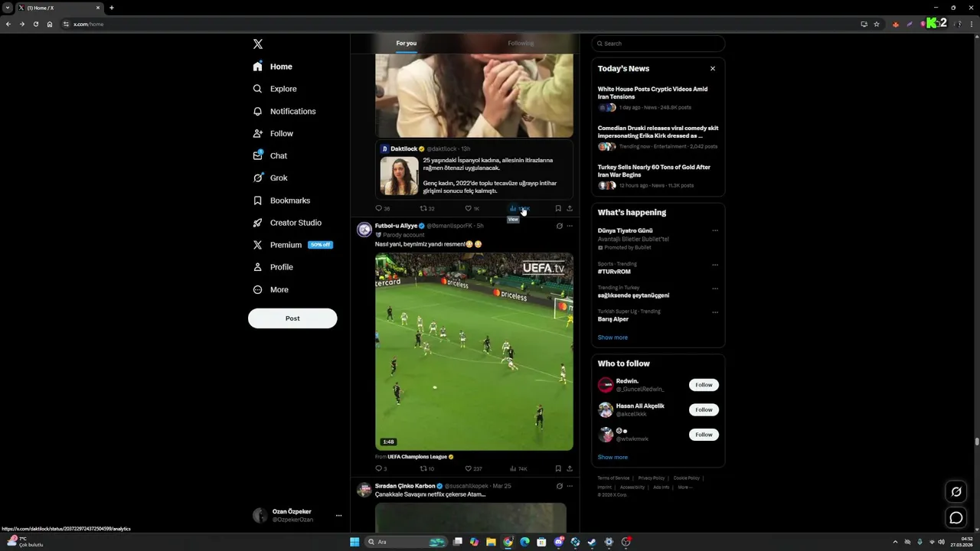Show more trends under What's happening
Screen dimensions: 980x551
click(x=612, y=337)
